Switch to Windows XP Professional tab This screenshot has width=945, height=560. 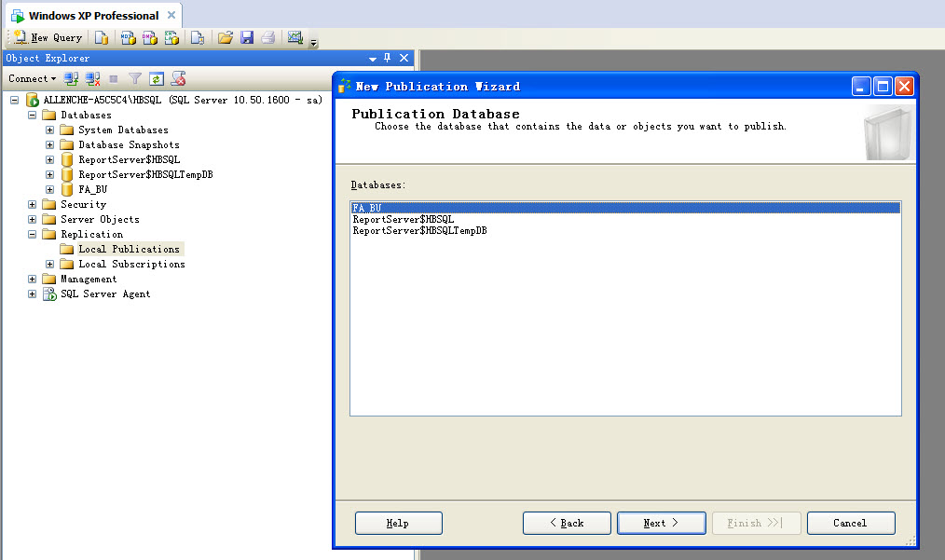(93, 16)
